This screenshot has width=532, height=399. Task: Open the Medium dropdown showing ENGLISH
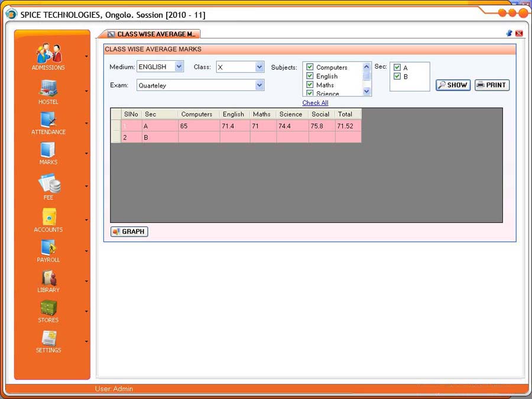click(x=179, y=67)
